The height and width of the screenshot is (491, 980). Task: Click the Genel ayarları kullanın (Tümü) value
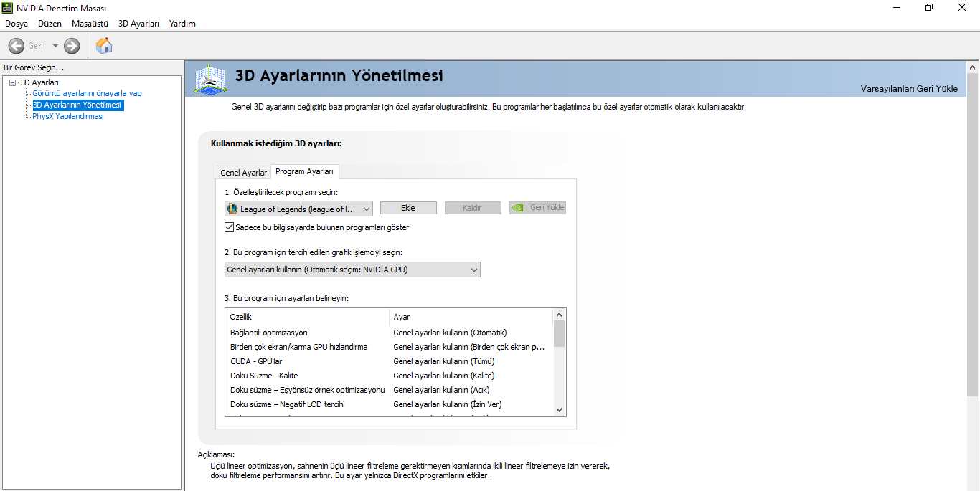pos(444,361)
